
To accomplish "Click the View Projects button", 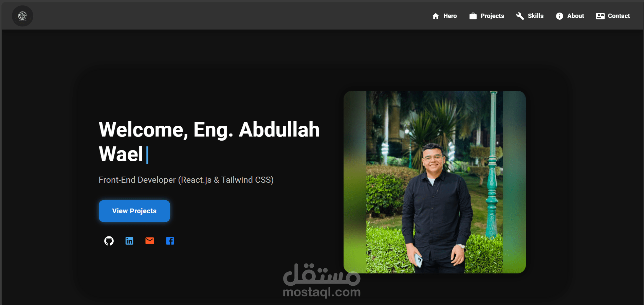I will 134,211.
